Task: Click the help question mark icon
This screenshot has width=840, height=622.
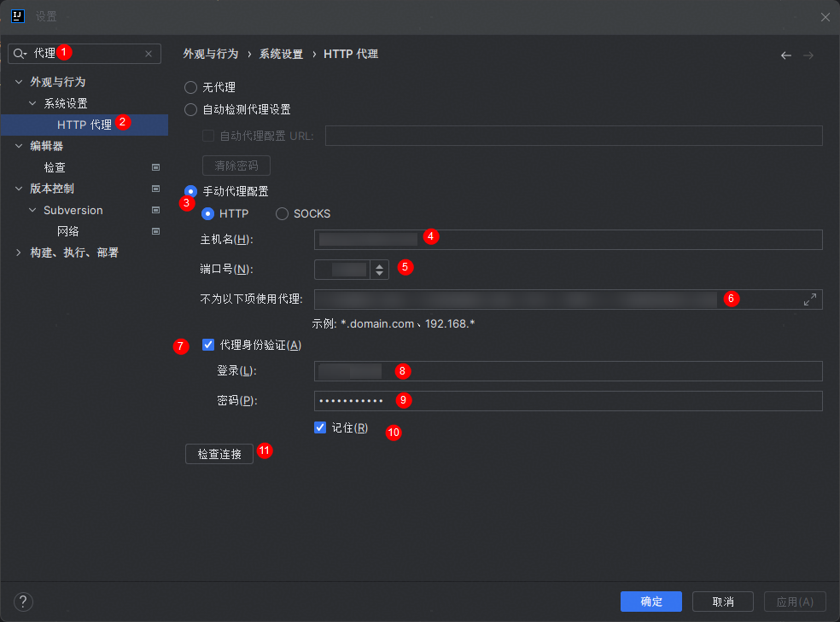Action: [x=23, y=601]
